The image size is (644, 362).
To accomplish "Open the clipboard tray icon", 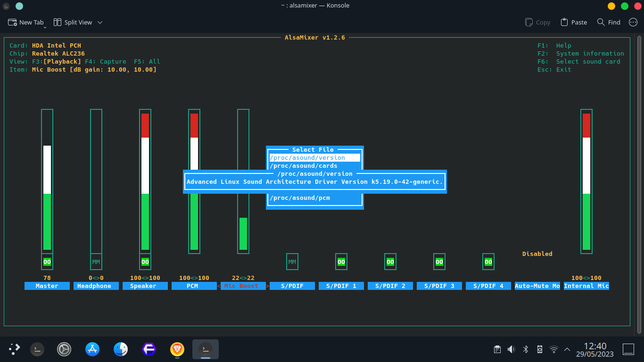I will 497,349.
